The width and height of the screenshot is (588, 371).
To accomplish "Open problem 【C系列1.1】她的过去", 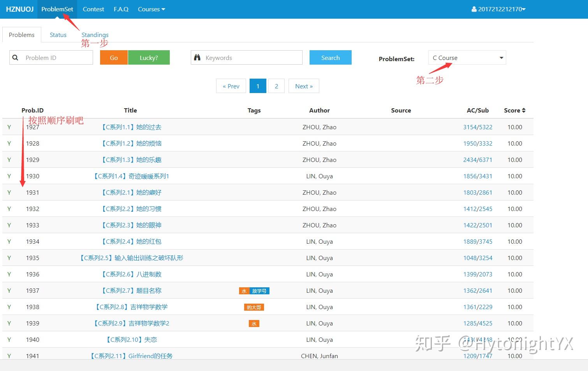I will coord(130,127).
